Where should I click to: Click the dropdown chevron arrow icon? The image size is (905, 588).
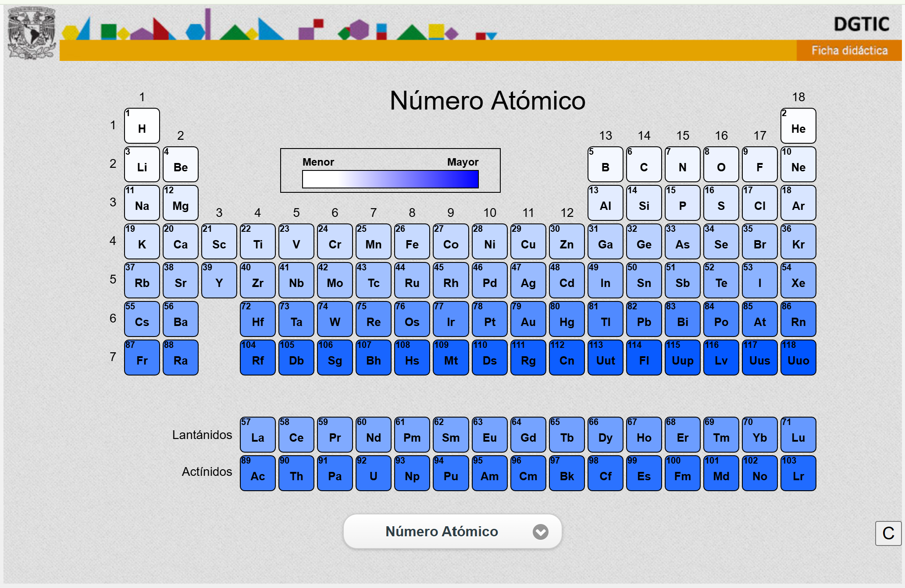[x=540, y=532]
